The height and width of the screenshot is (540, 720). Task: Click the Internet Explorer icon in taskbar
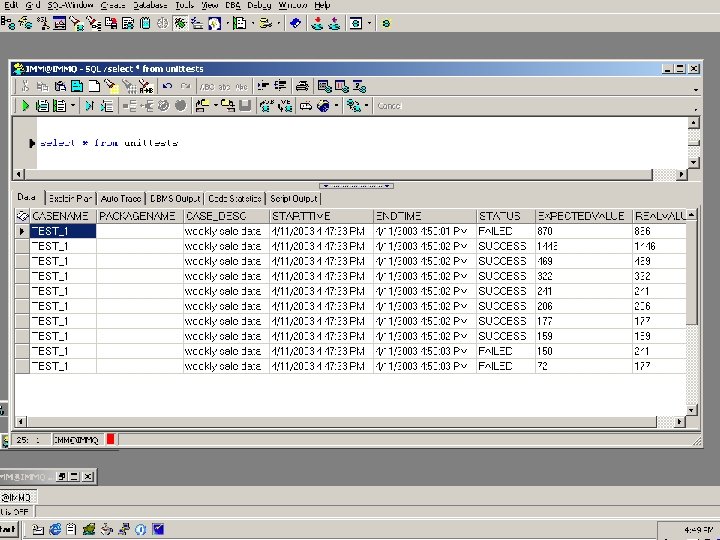click(x=55, y=529)
